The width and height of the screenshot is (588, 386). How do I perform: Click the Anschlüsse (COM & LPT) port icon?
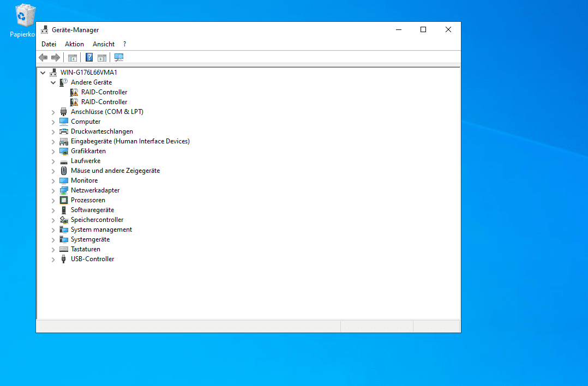pos(64,112)
